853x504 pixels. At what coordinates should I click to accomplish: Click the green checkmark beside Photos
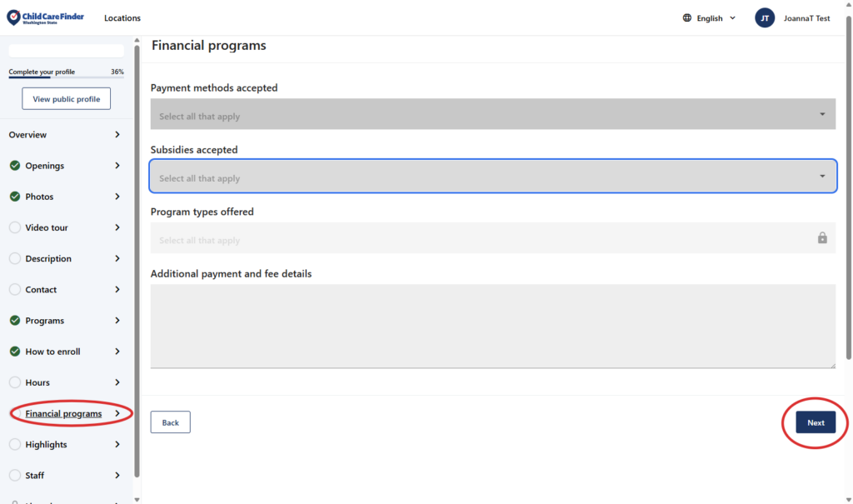(x=15, y=197)
